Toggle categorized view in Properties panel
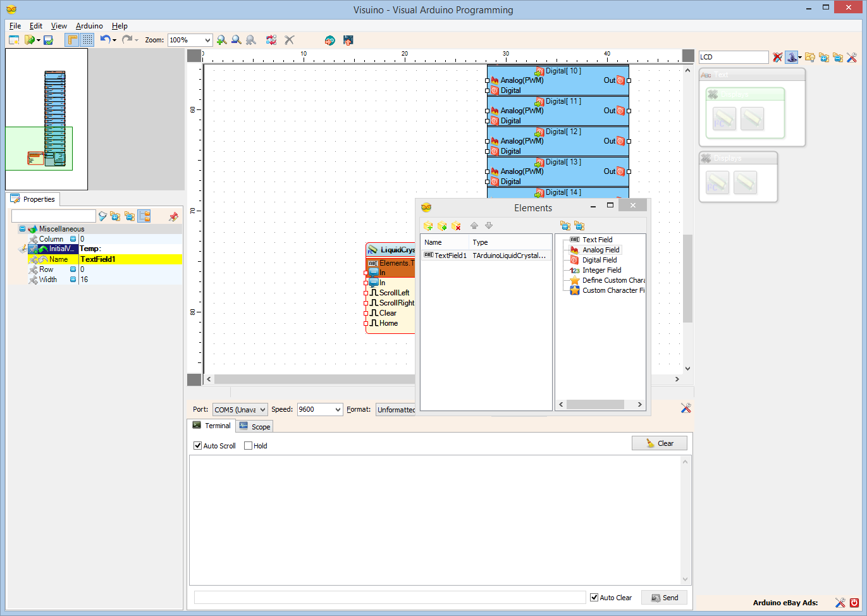 click(144, 216)
